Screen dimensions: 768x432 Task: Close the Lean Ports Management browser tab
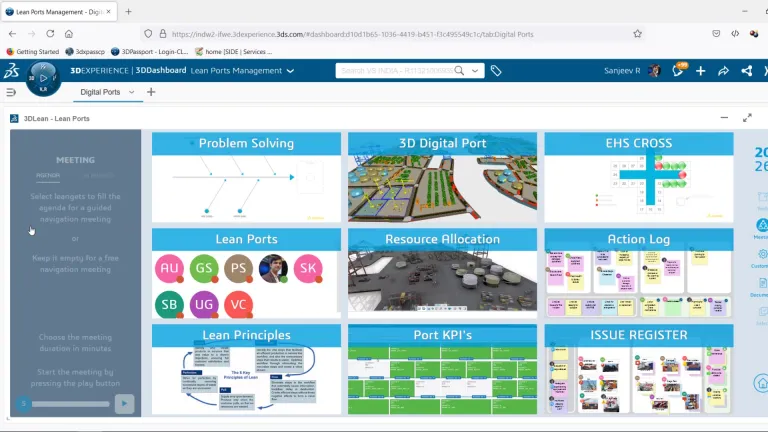(x=108, y=11)
